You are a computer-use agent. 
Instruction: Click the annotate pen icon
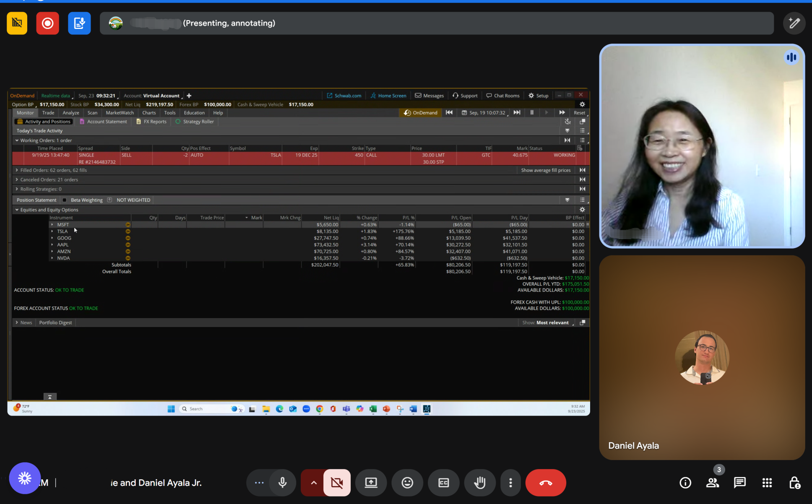click(794, 23)
